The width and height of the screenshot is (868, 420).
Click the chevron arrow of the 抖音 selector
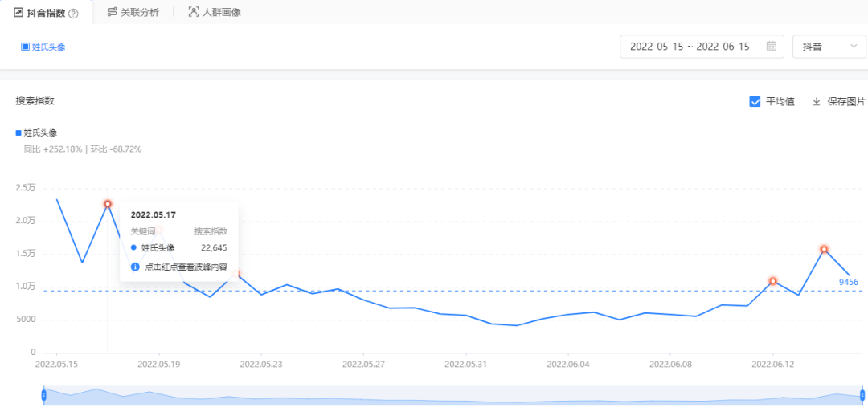[x=853, y=47]
